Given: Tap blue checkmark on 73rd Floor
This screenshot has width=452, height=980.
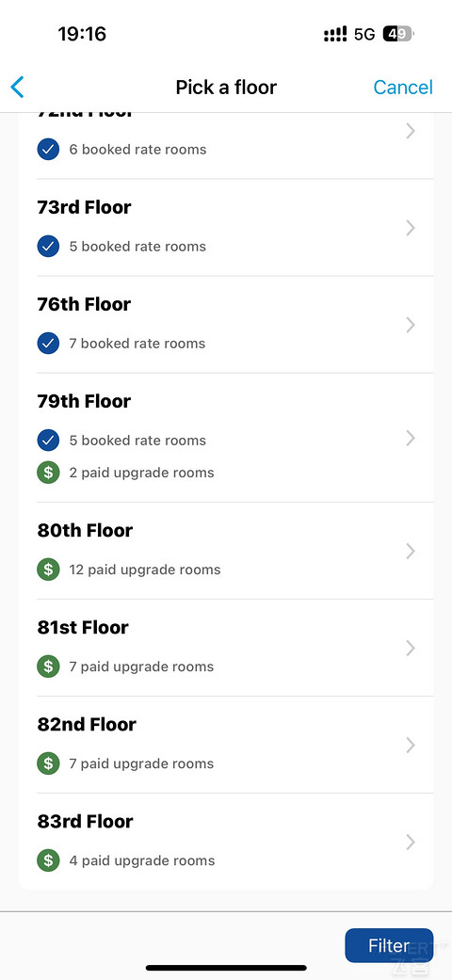Looking at the screenshot, I should (x=48, y=247).
